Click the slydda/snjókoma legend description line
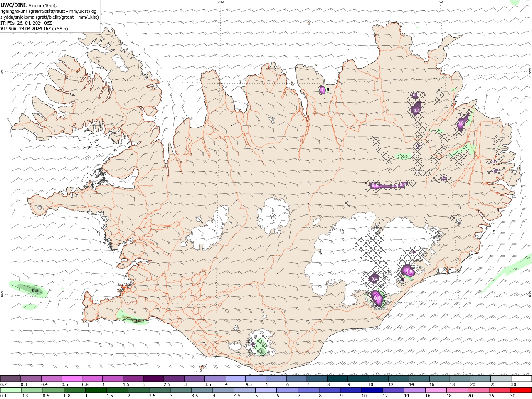The width and height of the screenshot is (532, 399). tap(49, 17)
